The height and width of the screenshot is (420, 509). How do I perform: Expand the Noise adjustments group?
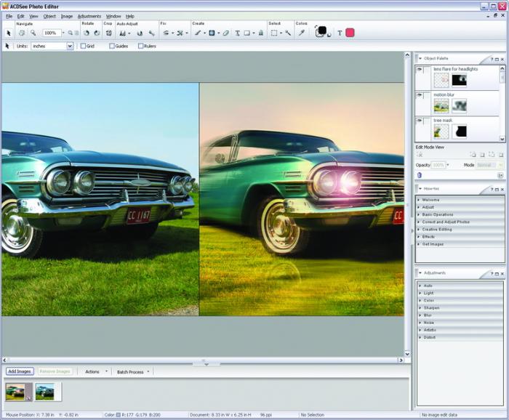[460, 323]
